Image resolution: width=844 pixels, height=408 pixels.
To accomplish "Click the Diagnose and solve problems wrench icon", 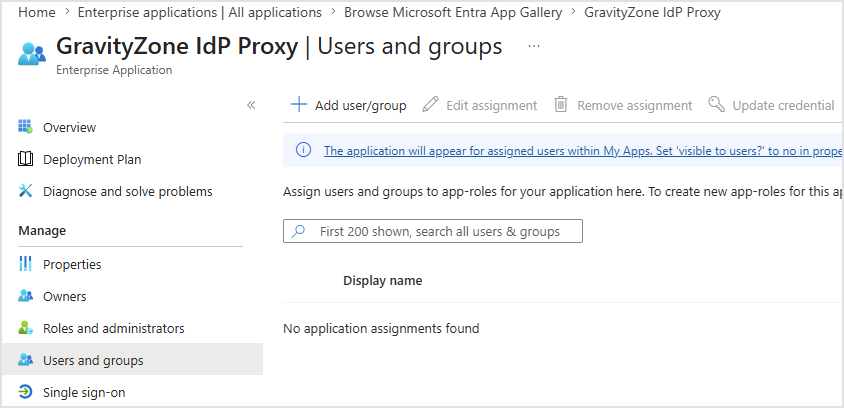I will 25,191.
